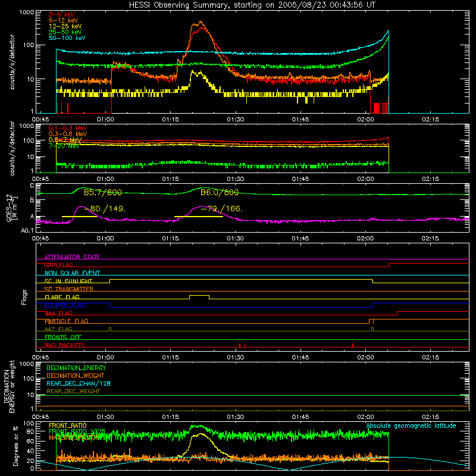The image size is (476, 476).
Task: Click the Absolute geomagnetic latitude label
Action: tap(411, 426)
